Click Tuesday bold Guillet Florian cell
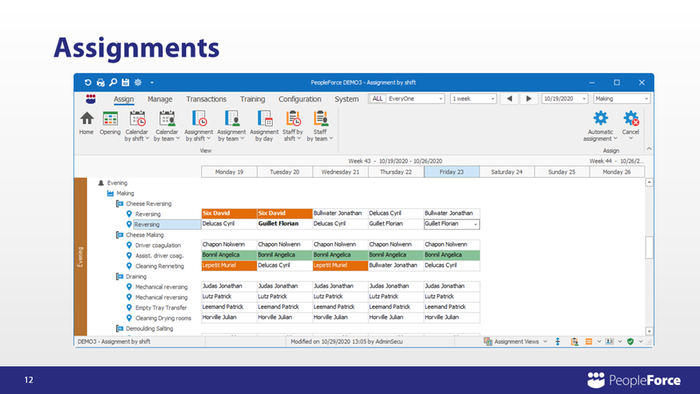Screen dimensions: 700x394 coord(285,224)
